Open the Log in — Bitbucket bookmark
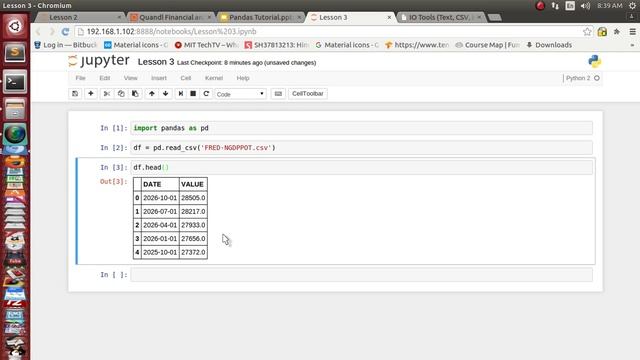 pos(66,45)
